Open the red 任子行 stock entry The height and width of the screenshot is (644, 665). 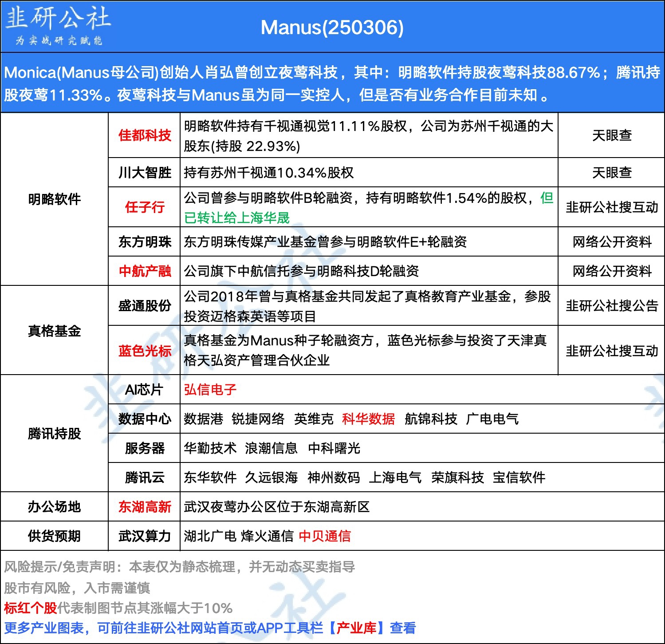pyautogui.click(x=145, y=207)
